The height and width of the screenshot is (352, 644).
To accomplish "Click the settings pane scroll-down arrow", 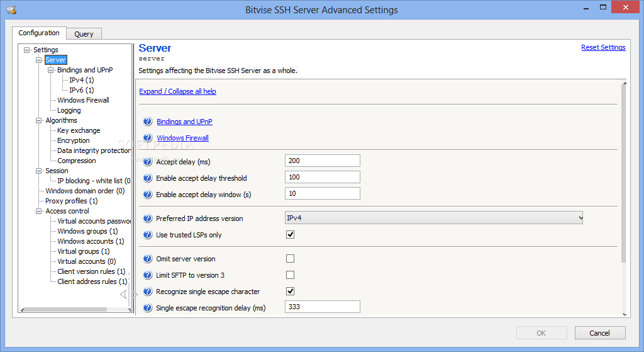I will [x=625, y=314].
